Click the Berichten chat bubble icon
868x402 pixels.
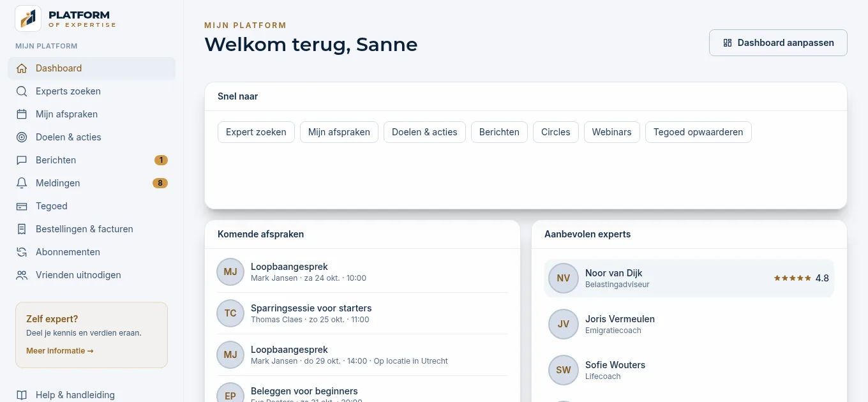(x=22, y=160)
